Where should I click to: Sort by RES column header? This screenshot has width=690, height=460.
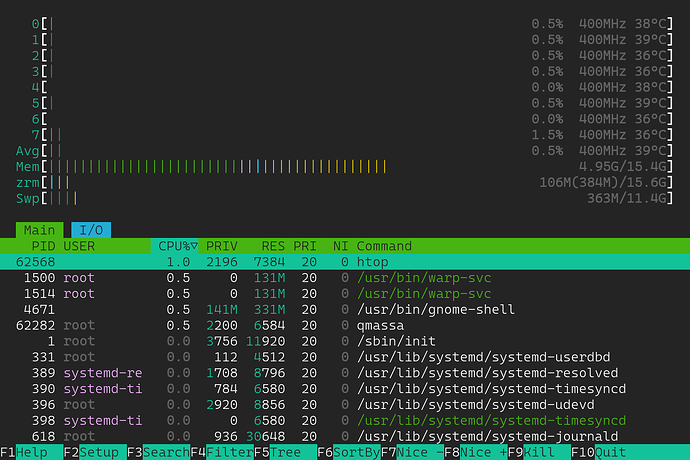click(x=273, y=246)
